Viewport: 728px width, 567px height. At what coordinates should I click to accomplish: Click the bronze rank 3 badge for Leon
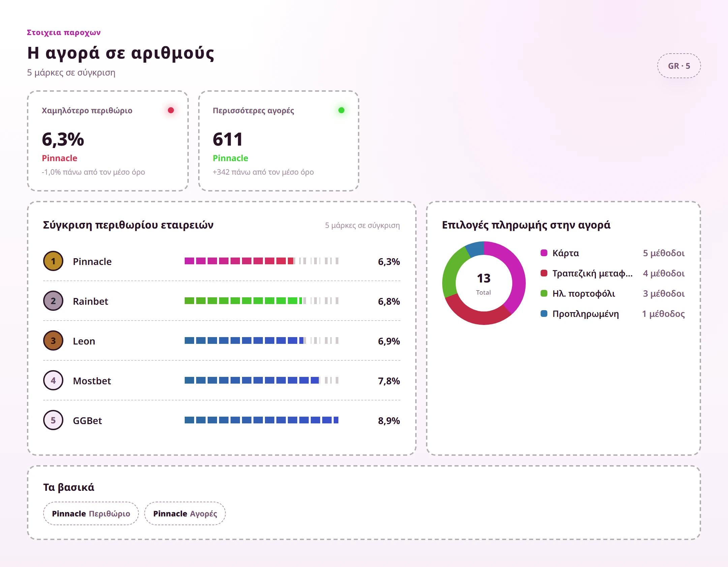click(x=53, y=341)
